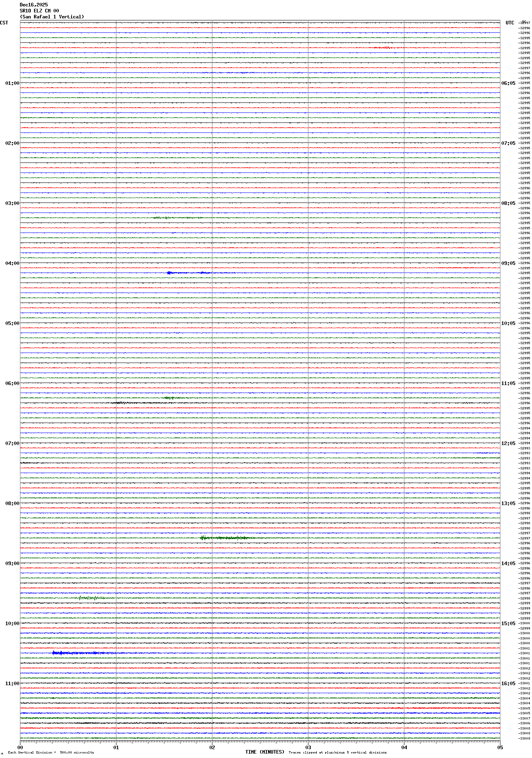Image resolution: width=532 pixels, height=758 pixels.
Task: Click the TIME (MINUTES) axis title
Action: tap(265, 752)
